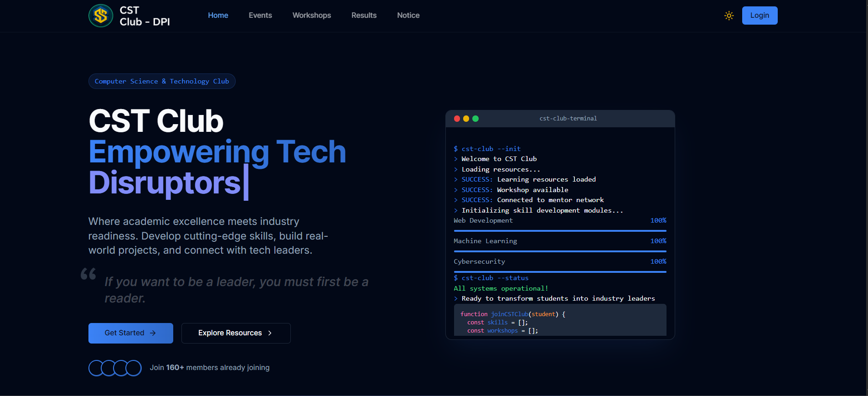Toggle light mode with sun icon
The height and width of the screenshot is (396, 868).
[x=729, y=16]
